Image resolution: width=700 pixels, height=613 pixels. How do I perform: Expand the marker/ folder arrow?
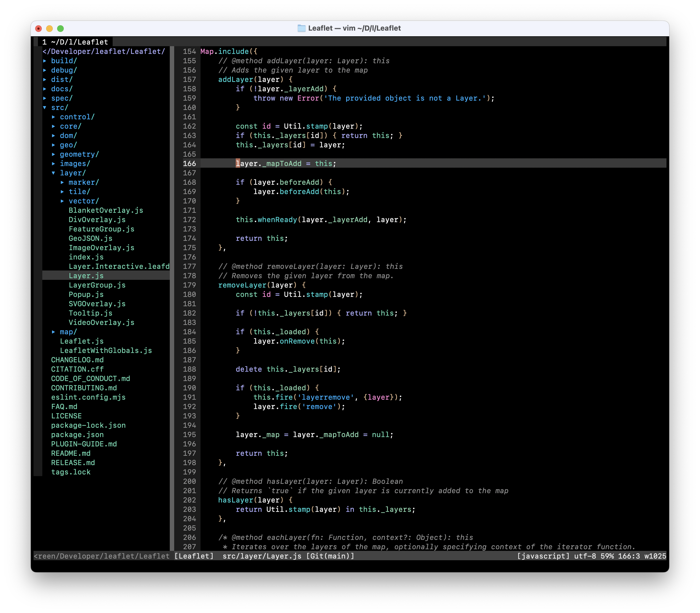pyautogui.click(x=63, y=182)
